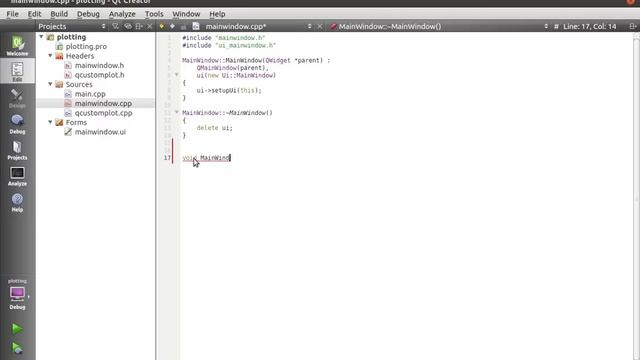Collapse the plotting project node
Image resolution: width=640 pixels, height=360 pixels.
pyautogui.click(x=41, y=37)
